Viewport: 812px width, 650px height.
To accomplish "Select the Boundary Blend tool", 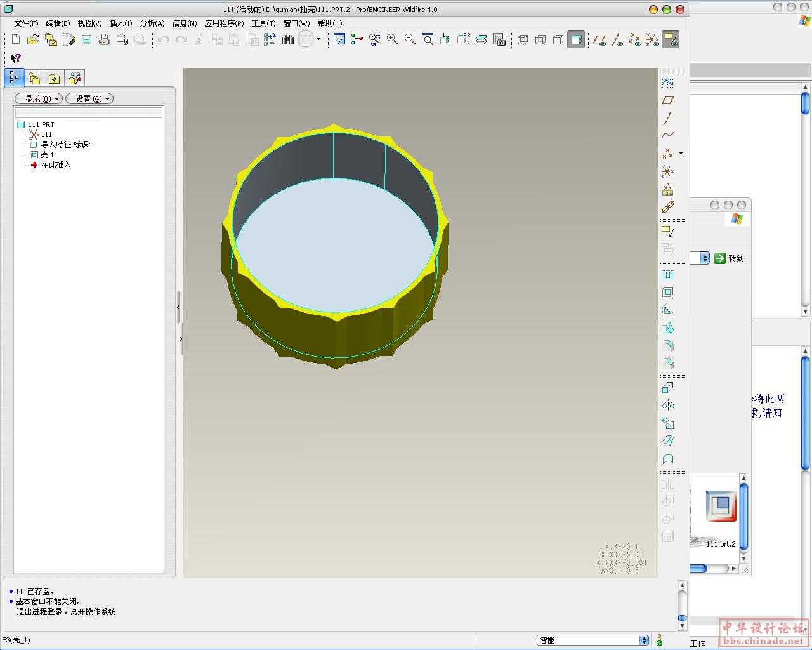I will [667, 441].
